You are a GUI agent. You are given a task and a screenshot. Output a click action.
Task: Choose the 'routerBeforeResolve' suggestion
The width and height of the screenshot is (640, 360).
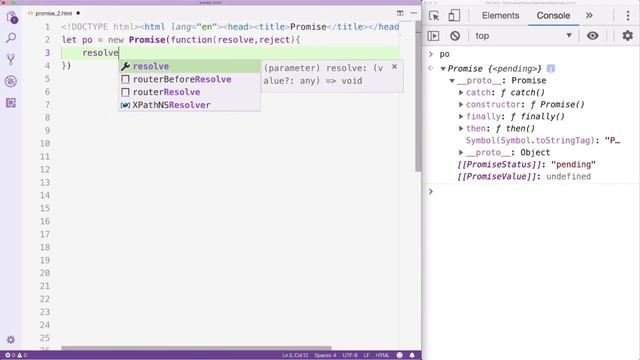tap(189, 79)
